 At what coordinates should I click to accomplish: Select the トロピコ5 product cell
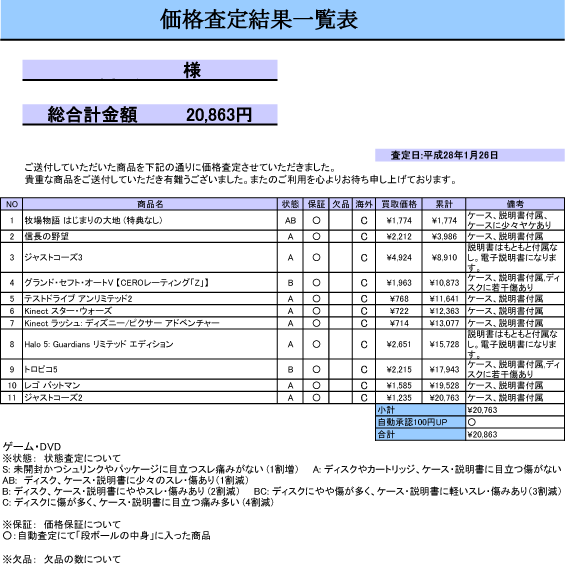150,369
